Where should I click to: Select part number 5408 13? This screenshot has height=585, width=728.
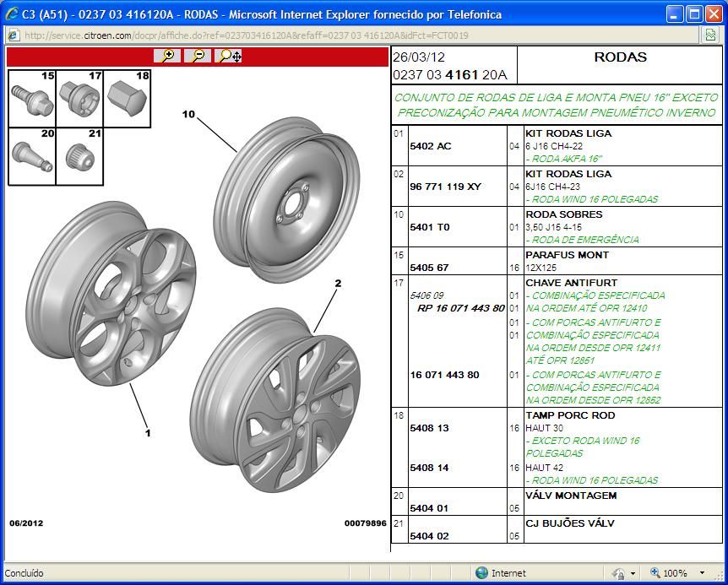tap(429, 428)
